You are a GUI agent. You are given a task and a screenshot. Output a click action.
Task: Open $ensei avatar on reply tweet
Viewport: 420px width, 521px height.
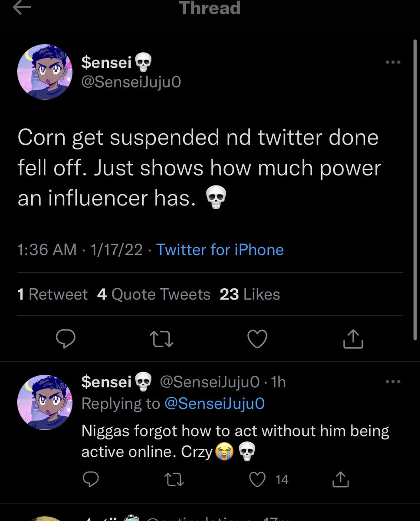click(x=45, y=402)
